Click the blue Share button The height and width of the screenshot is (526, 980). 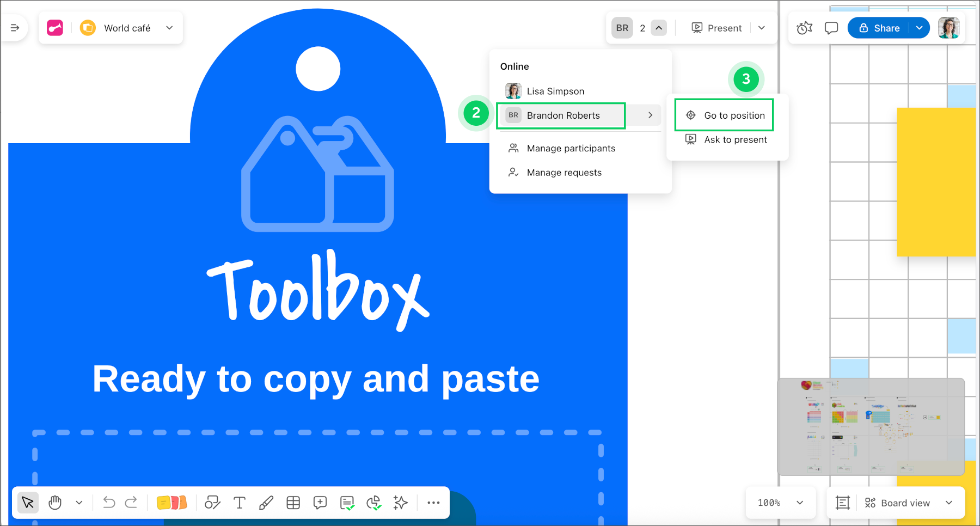879,28
